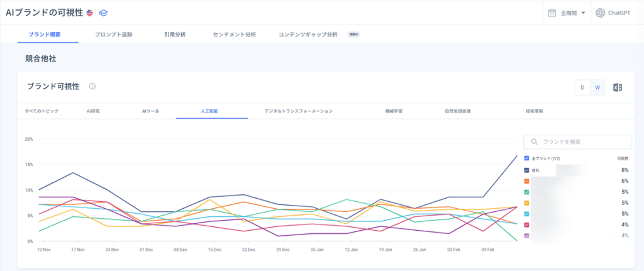This screenshot has width=644, height=271.
Task: Switch to the ブランド概要 tab
Action: pos(45,35)
